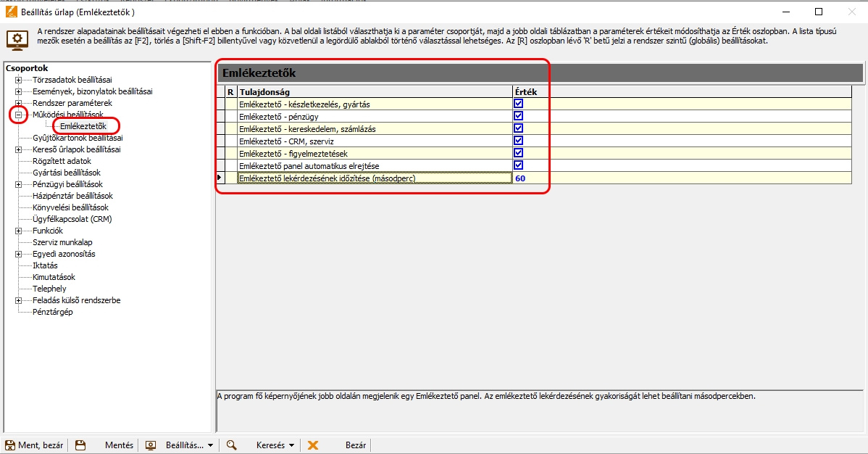Viewport: 868px width, 454px height.
Task: Collapse the Működési beállítások tree node
Action: point(18,115)
